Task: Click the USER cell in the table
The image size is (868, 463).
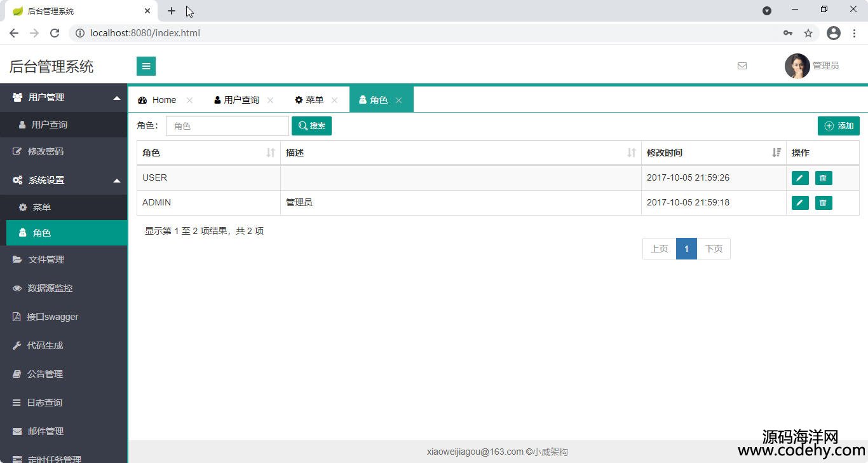Action: point(208,178)
